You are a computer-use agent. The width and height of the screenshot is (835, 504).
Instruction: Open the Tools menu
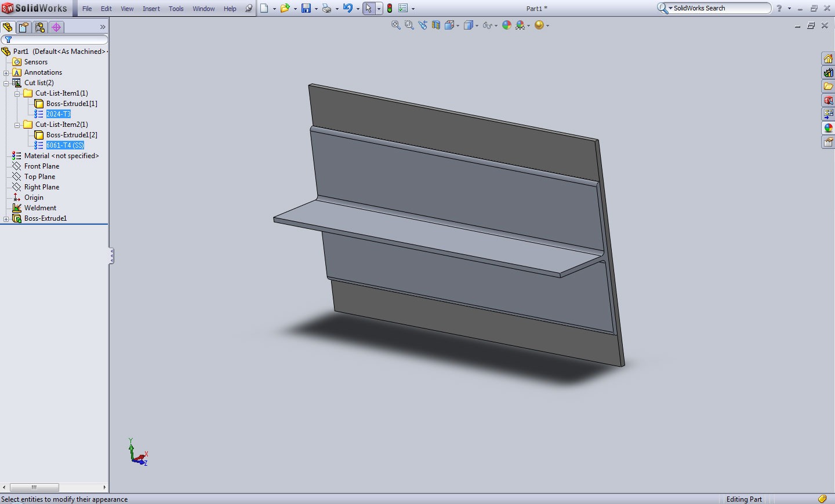click(176, 9)
